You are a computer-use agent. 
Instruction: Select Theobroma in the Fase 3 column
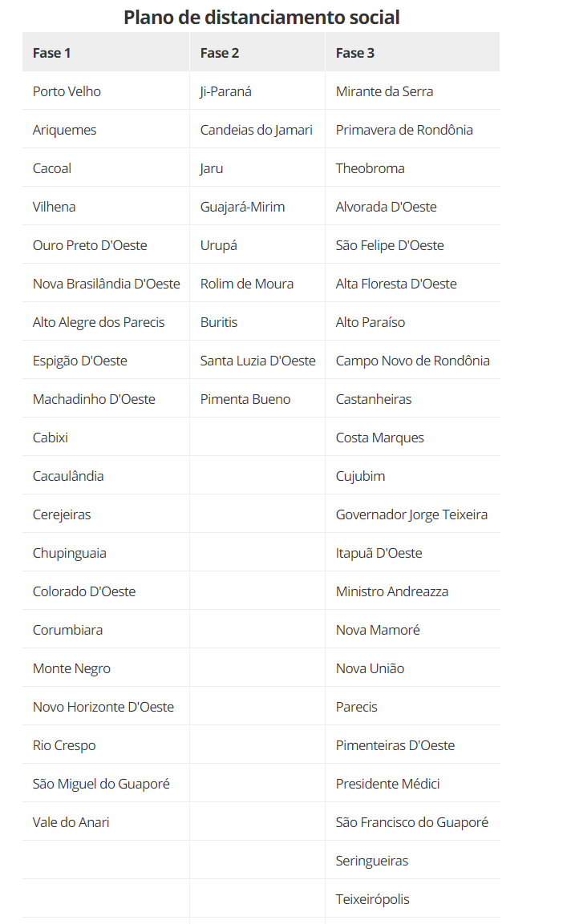(371, 168)
